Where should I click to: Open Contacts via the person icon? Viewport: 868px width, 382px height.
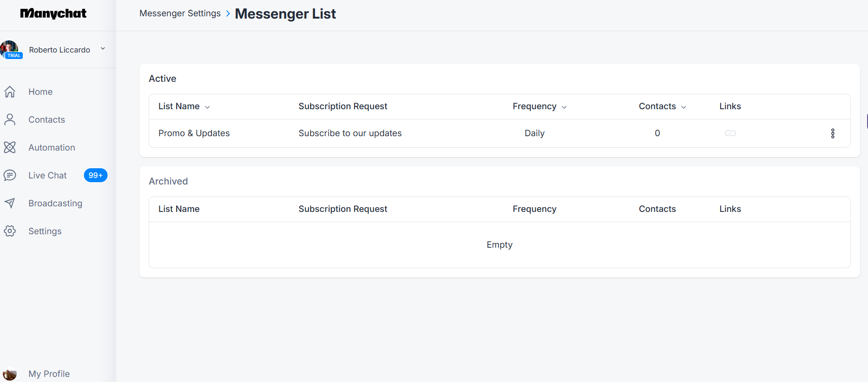(10, 119)
